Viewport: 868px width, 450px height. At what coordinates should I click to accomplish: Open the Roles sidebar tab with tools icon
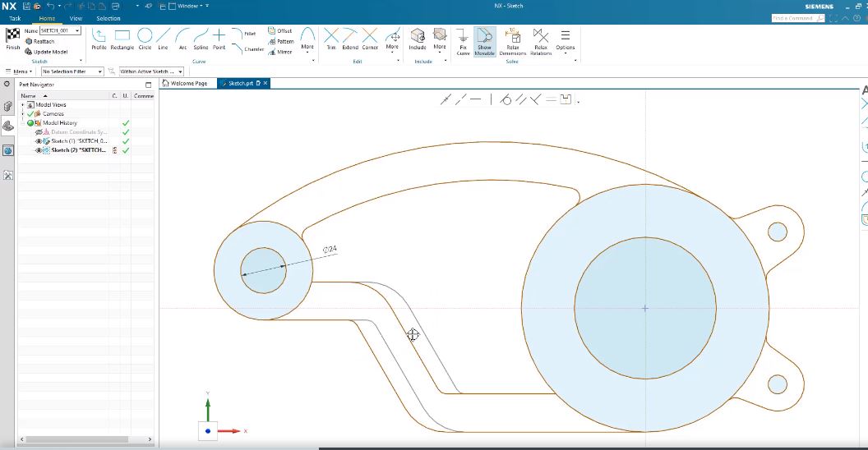point(7,175)
